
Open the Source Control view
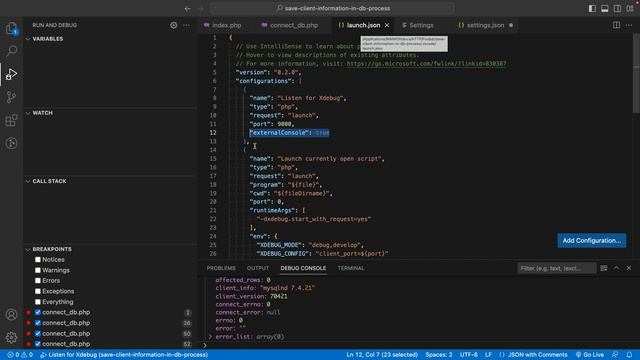[x=11, y=97]
